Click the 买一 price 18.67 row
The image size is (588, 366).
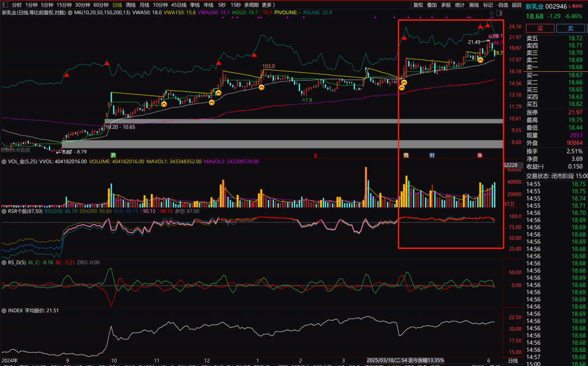pyautogui.click(x=555, y=75)
